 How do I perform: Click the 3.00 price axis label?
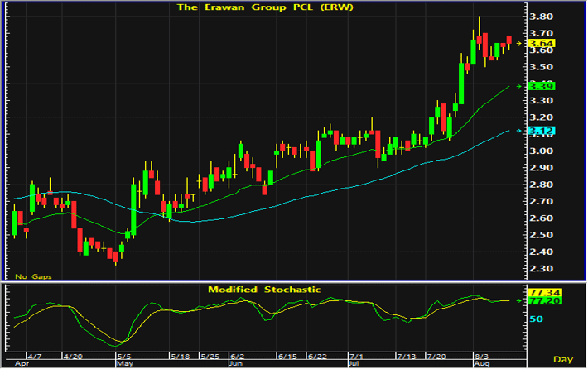click(541, 151)
